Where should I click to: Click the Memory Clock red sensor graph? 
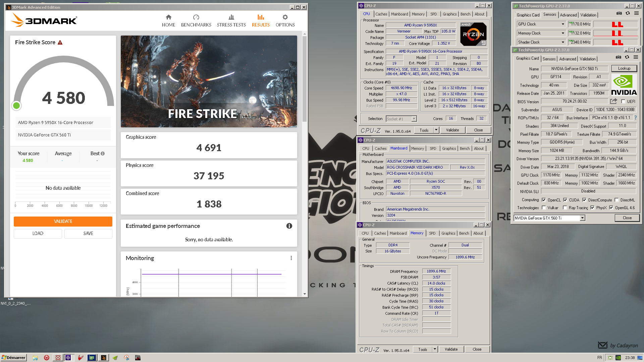point(615,33)
